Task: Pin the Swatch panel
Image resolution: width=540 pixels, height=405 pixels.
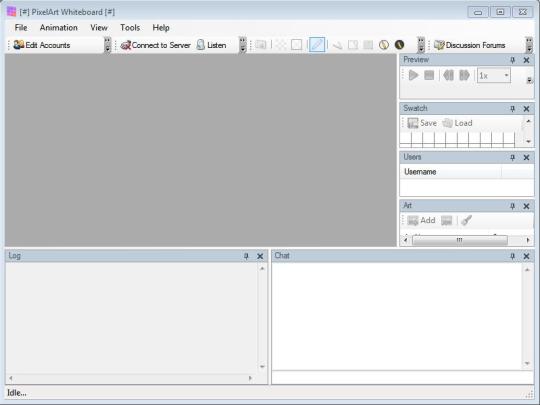Action: [x=512, y=109]
